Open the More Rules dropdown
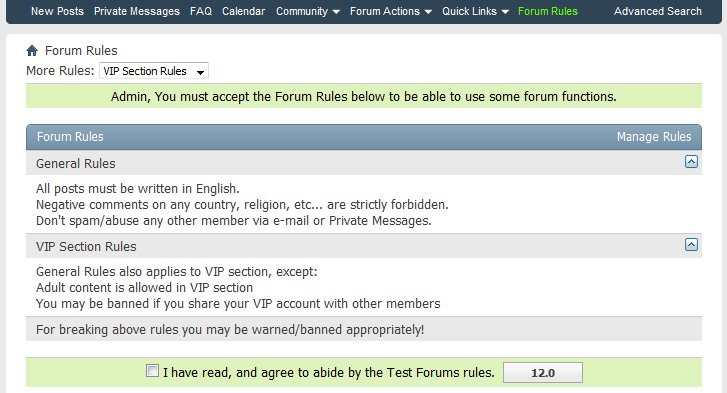Image resolution: width=727 pixels, height=393 pixels. 153,71
